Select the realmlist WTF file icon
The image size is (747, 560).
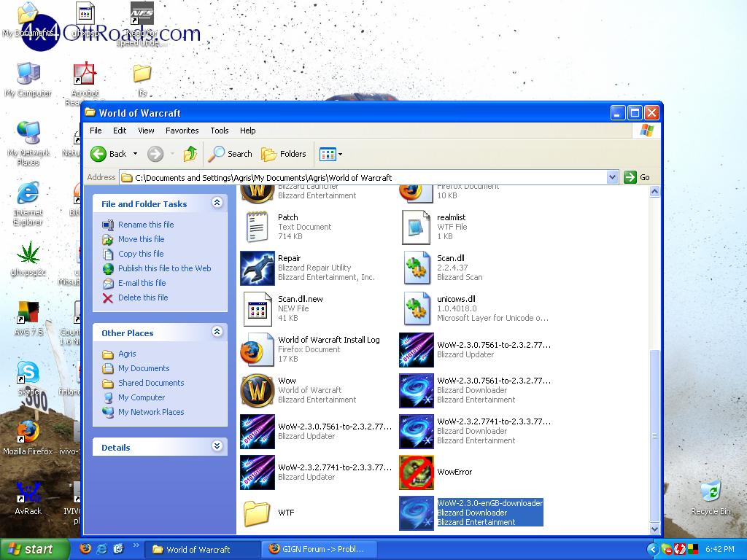[x=417, y=227]
